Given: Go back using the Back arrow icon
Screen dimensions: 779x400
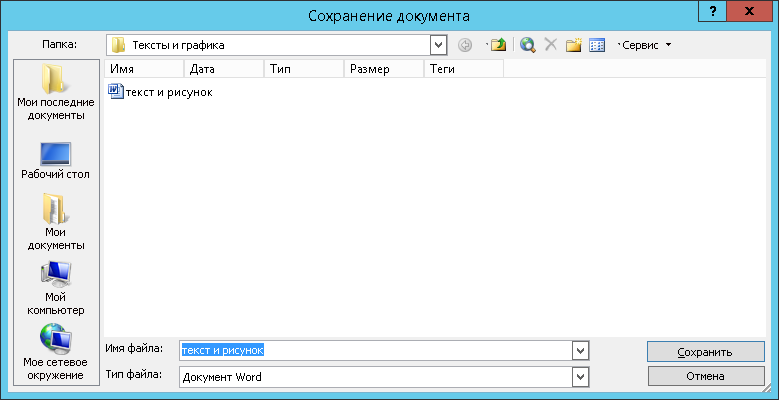Looking at the screenshot, I should [x=465, y=45].
